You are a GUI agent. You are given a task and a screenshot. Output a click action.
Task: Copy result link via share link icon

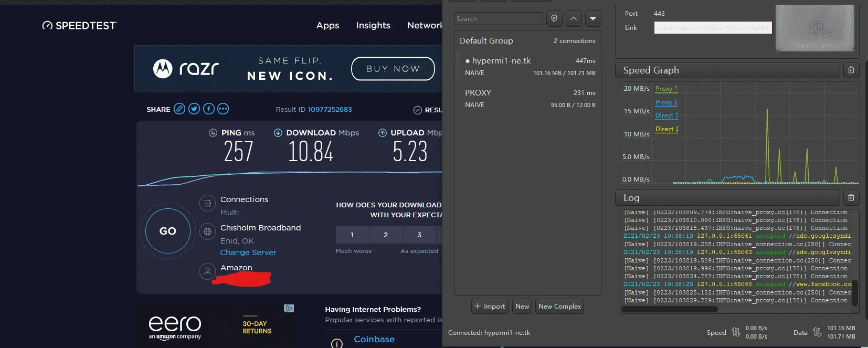tap(179, 109)
